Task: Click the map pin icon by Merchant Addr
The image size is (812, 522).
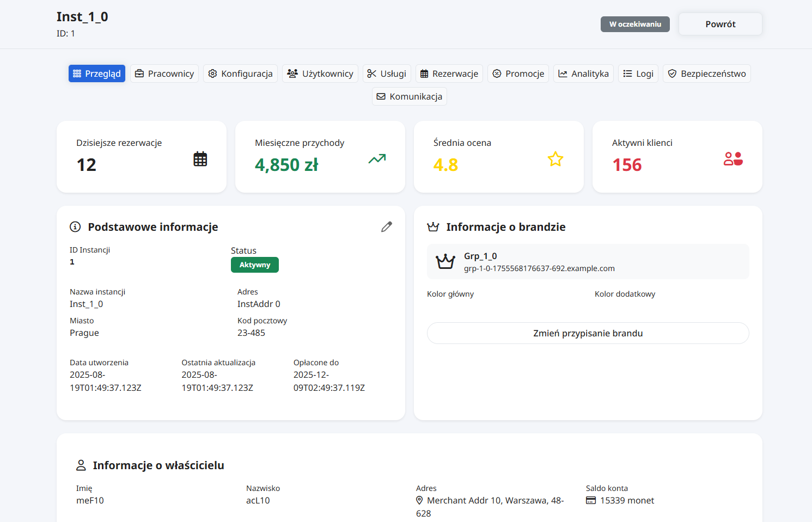Action: (419, 500)
